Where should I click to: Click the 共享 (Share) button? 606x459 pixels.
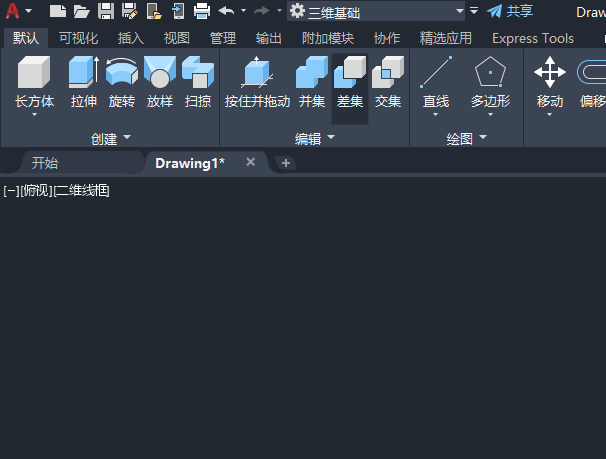tap(509, 11)
